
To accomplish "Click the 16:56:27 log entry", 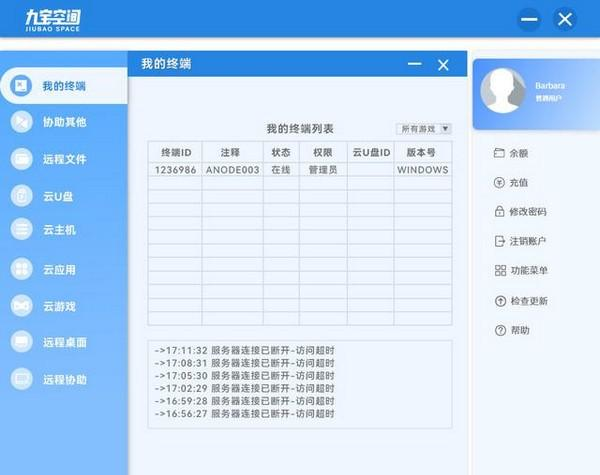I will point(245,413).
